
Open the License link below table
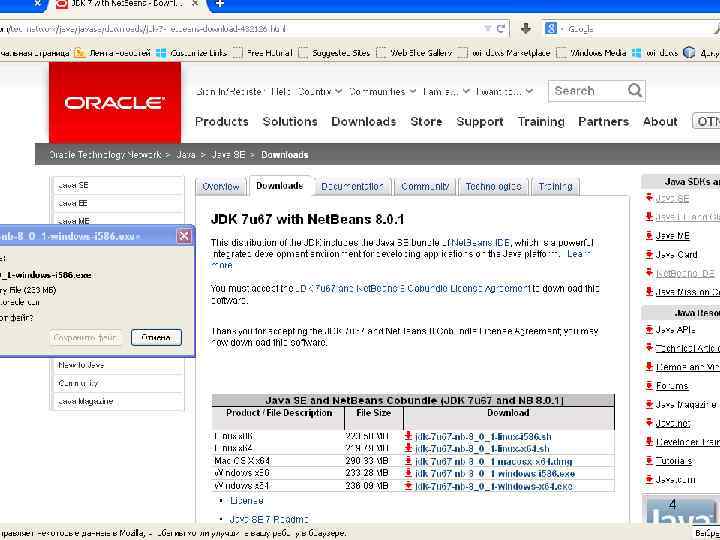click(247, 501)
